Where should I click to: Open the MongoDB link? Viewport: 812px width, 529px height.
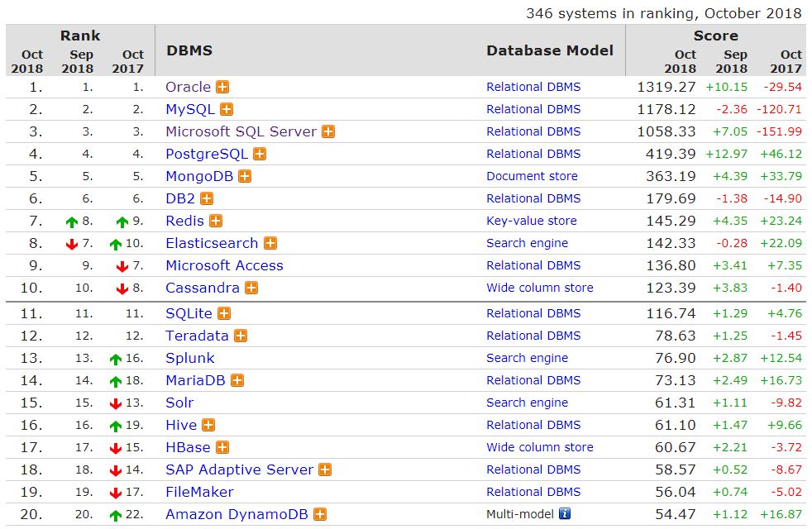point(199,176)
